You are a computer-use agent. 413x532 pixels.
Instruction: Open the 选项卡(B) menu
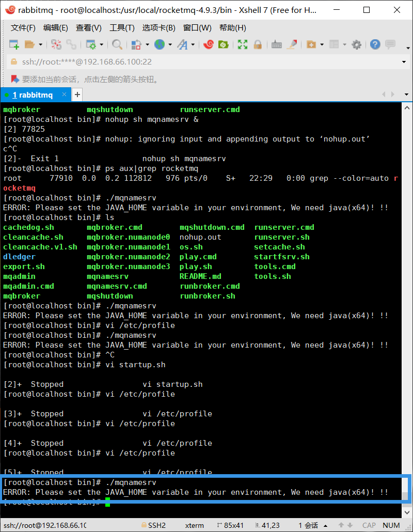click(158, 28)
